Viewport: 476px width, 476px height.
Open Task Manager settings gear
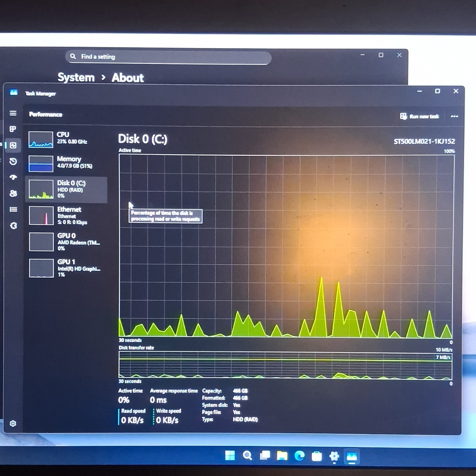click(x=13, y=423)
